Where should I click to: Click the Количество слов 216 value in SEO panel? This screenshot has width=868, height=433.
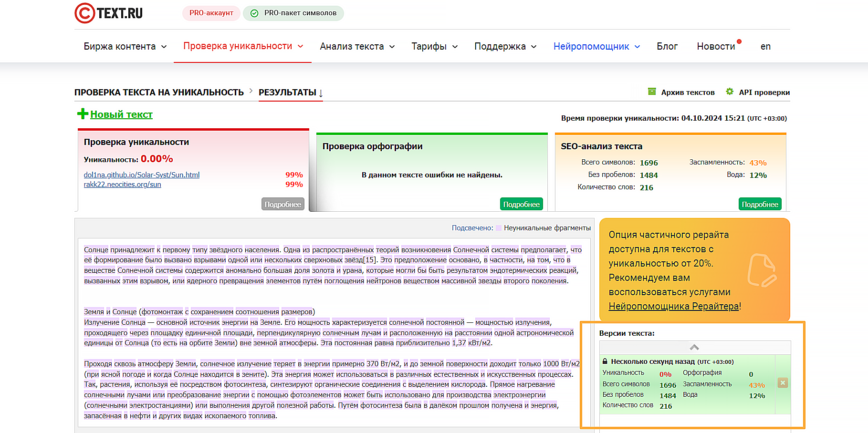tap(647, 187)
